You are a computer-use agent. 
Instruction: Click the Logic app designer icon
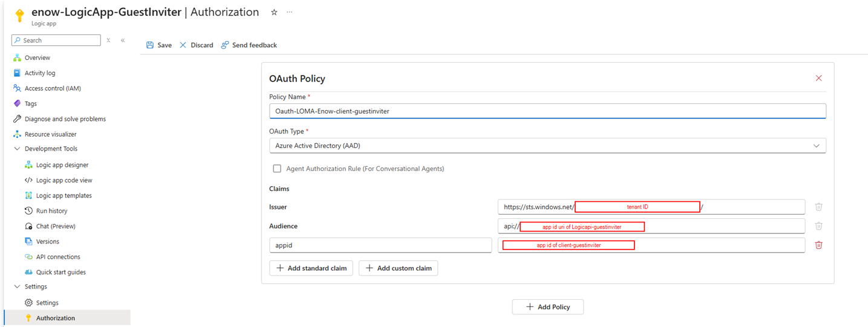[x=28, y=165]
